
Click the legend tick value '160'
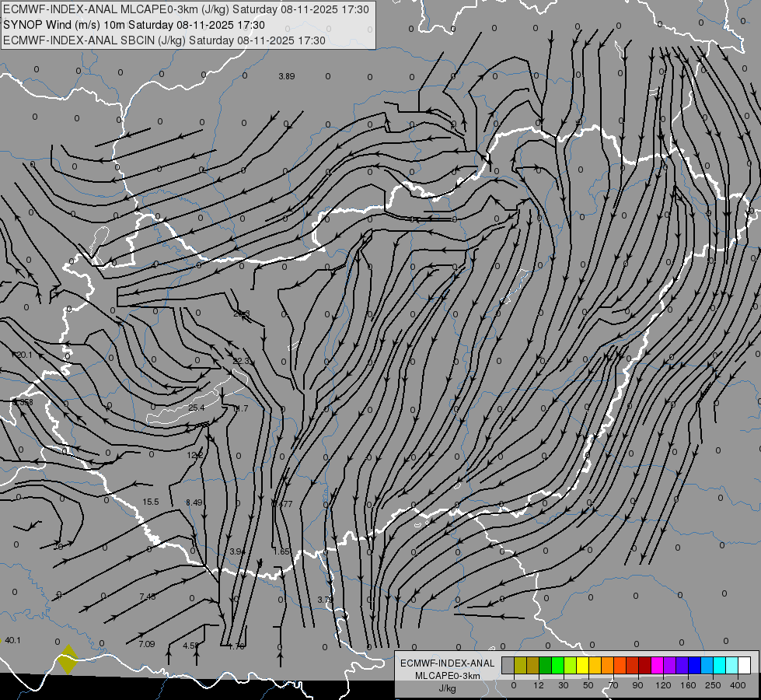click(688, 685)
